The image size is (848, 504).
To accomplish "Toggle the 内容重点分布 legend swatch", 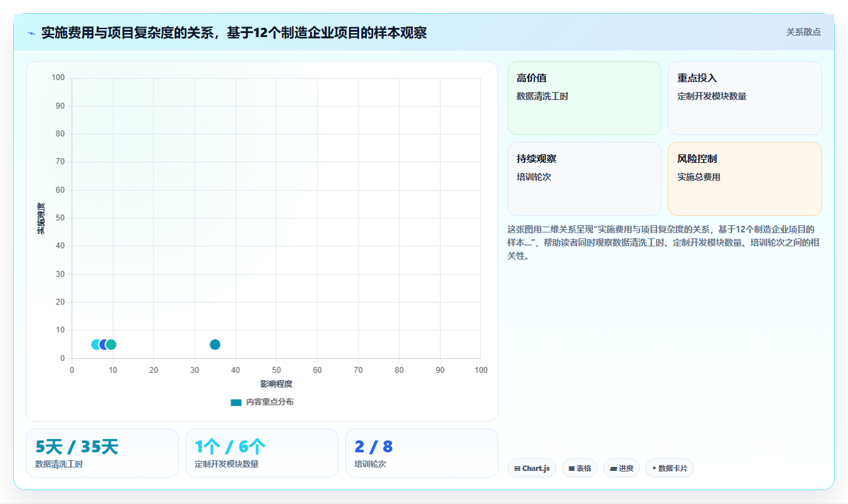I will [236, 402].
